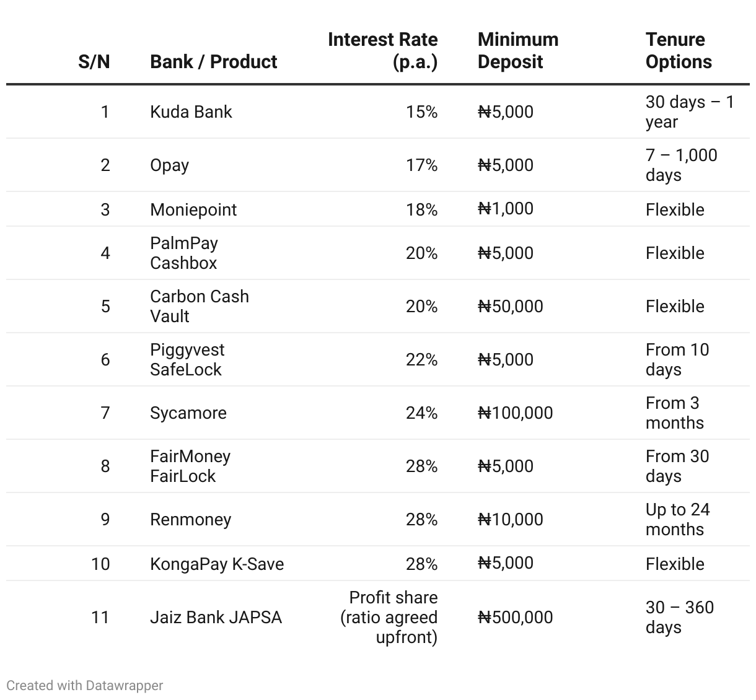Click the FairMoney FairLock entry
The width and height of the screenshot is (756, 700).
190,466
